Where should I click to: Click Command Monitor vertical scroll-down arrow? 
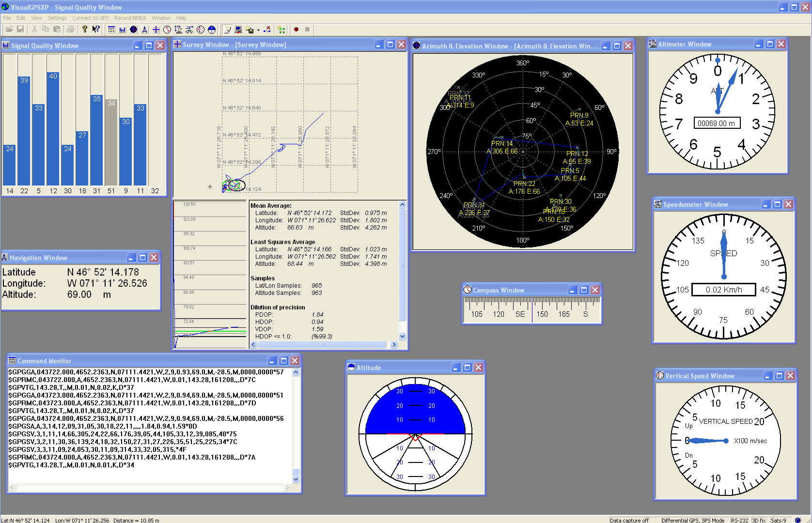[x=296, y=479]
